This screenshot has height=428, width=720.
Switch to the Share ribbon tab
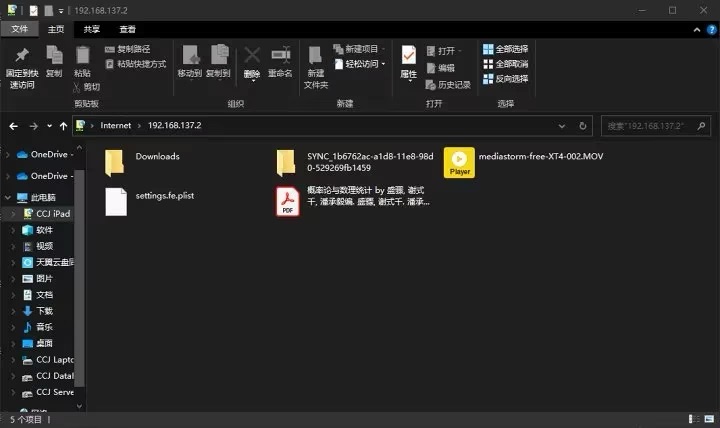pyautogui.click(x=91, y=30)
